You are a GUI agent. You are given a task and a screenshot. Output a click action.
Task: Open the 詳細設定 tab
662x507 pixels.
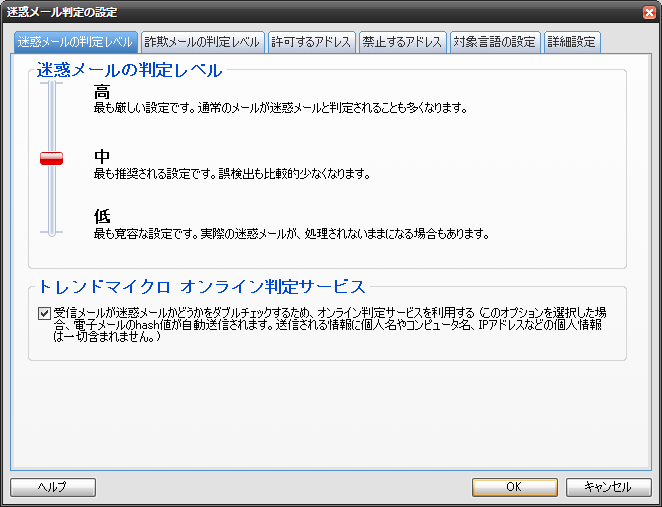point(572,42)
